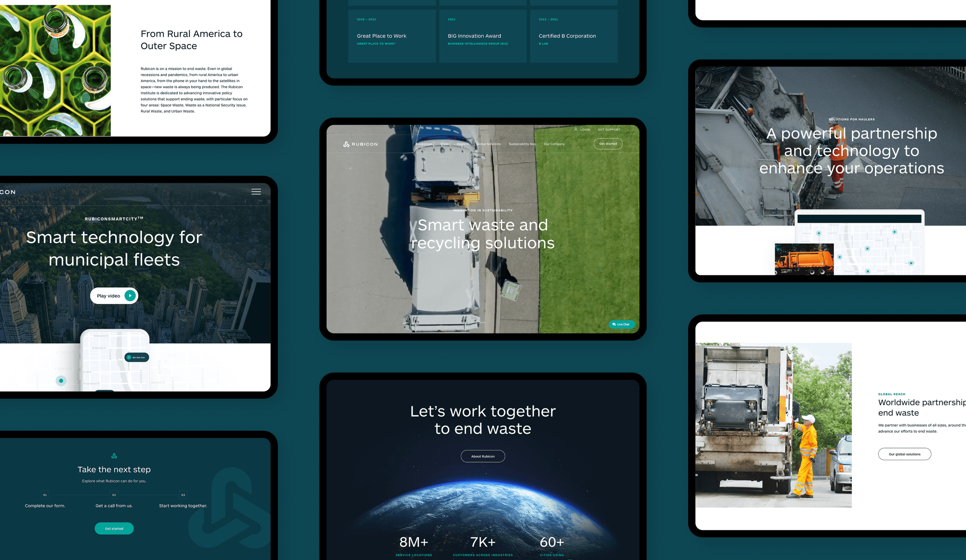The image size is (966, 560).
Task: Click the Play video button
Action: (114, 296)
